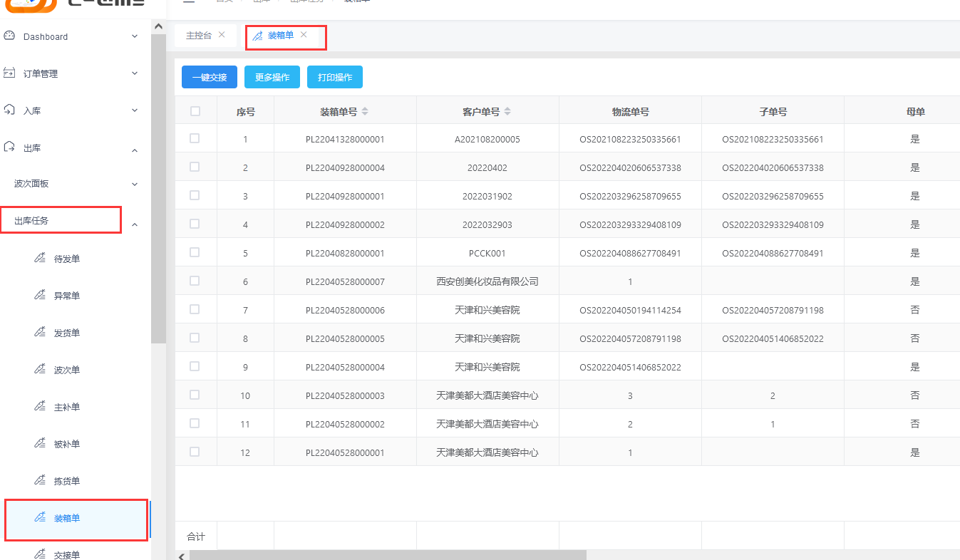
Task: Sort by 客户单号 column arrows
Action: 507,111
